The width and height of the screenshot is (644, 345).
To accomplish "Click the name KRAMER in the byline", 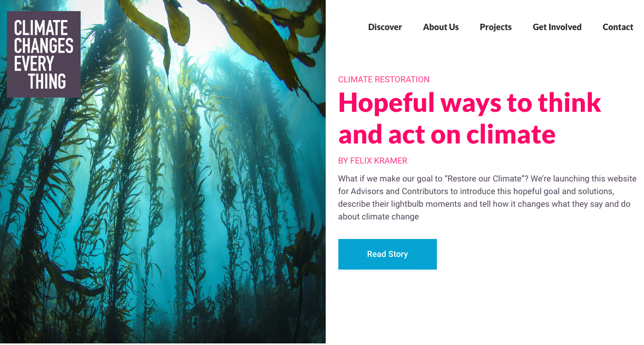I will coord(391,161).
